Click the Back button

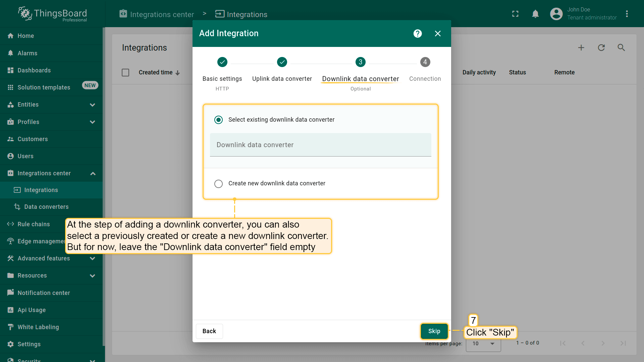[209, 331]
